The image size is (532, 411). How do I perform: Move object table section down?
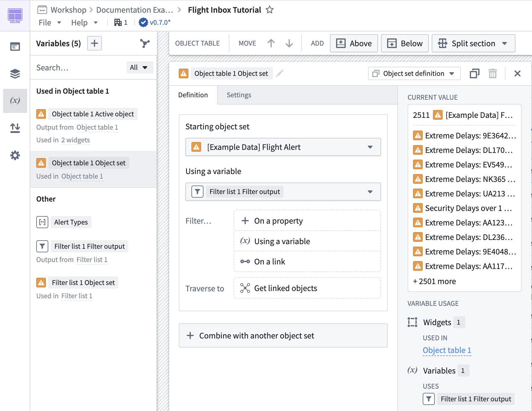pyautogui.click(x=289, y=43)
